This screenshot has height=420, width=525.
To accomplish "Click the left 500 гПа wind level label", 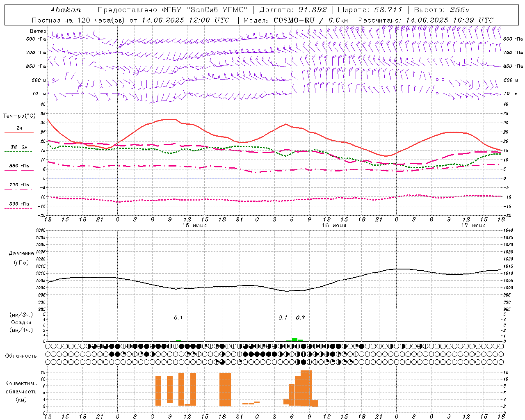I will click(36, 39).
